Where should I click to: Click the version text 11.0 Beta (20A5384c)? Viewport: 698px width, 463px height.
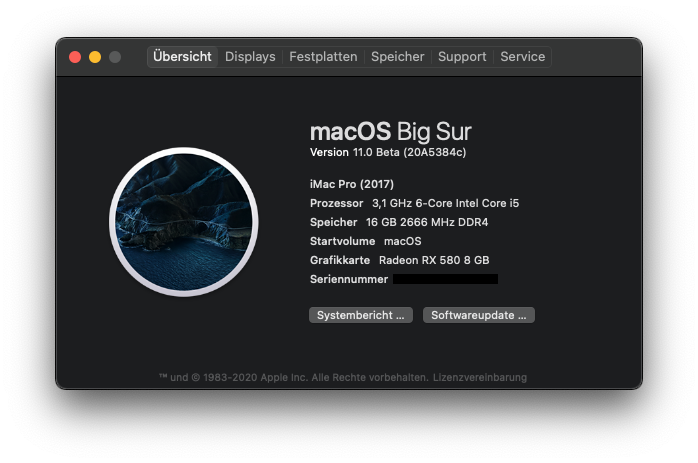[x=410, y=152]
